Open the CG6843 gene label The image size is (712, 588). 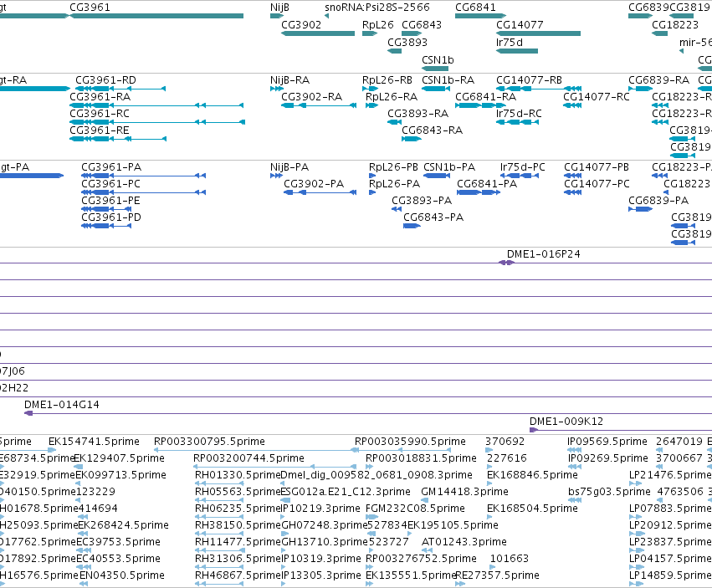coord(422,25)
